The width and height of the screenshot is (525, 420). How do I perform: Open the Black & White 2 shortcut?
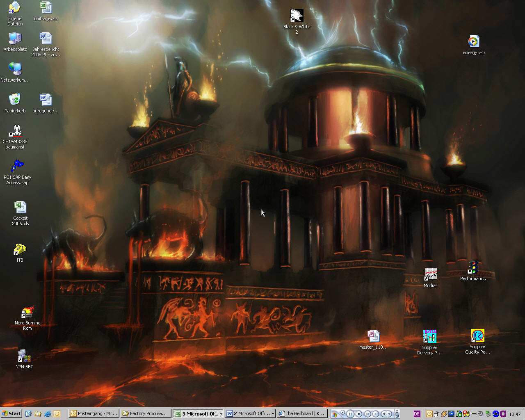(x=297, y=16)
